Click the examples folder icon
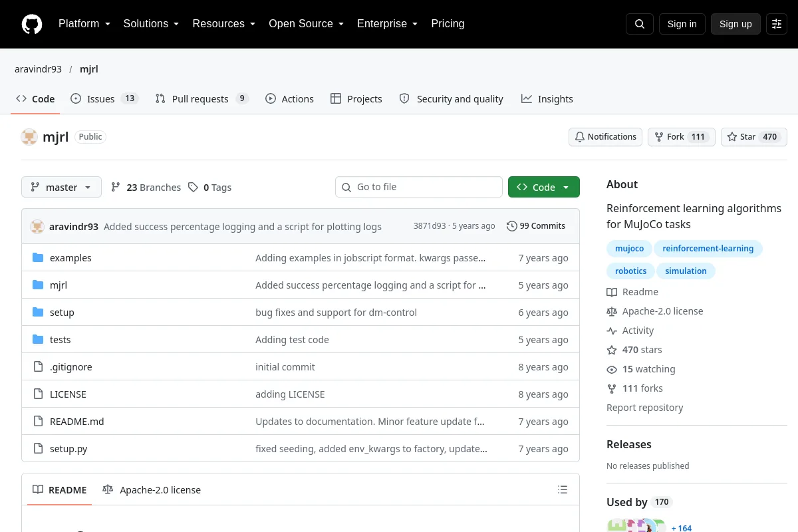Screen dimensions: 798x532 (38, 258)
